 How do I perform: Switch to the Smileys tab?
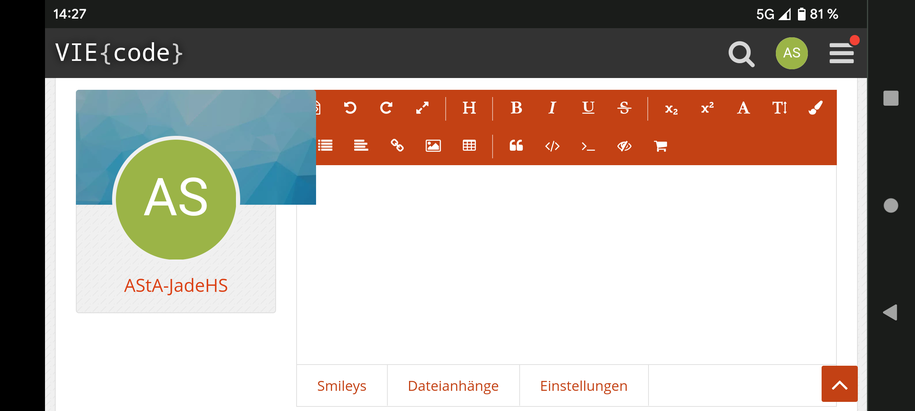click(341, 386)
